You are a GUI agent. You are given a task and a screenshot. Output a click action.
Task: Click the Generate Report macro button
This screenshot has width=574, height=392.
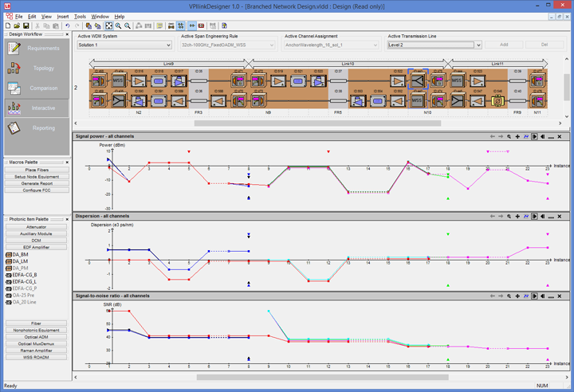click(37, 183)
